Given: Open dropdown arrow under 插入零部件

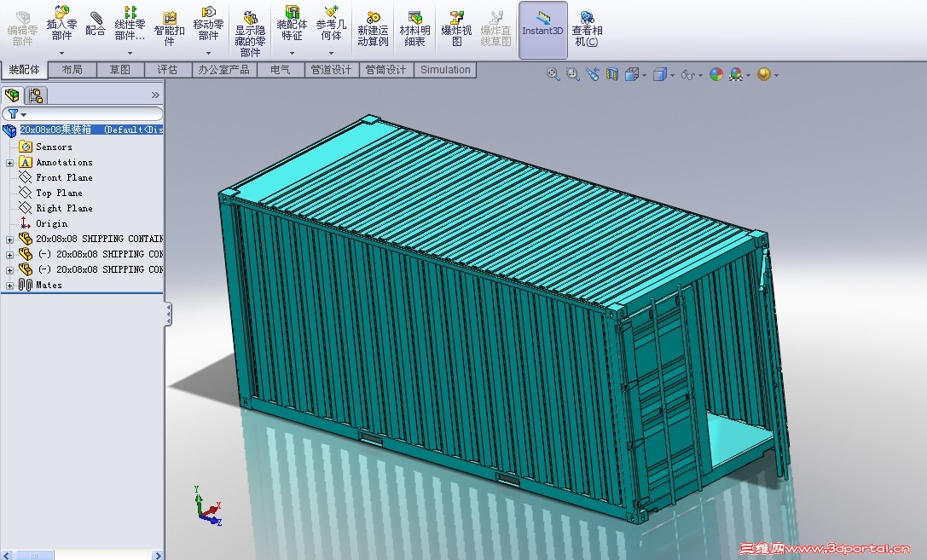Looking at the screenshot, I should [x=61, y=53].
